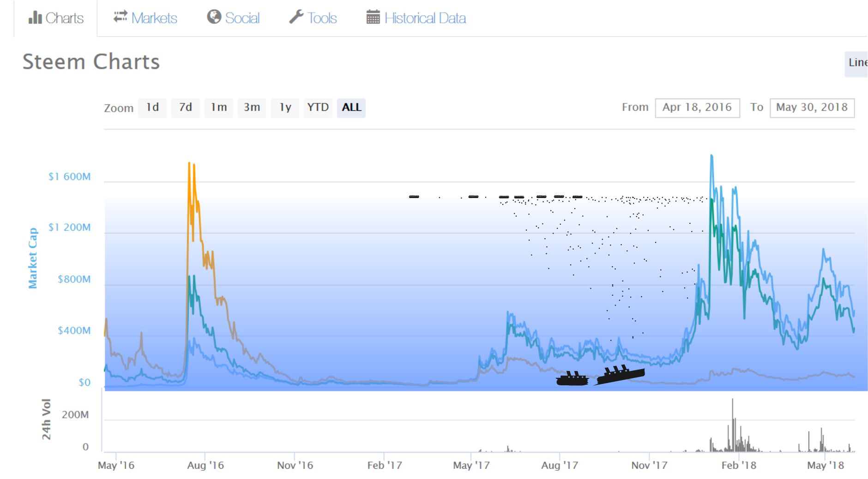This screenshot has height=479, width=868.
Task: Click the $1 600M axis value
Action: (x=70, y=177)
